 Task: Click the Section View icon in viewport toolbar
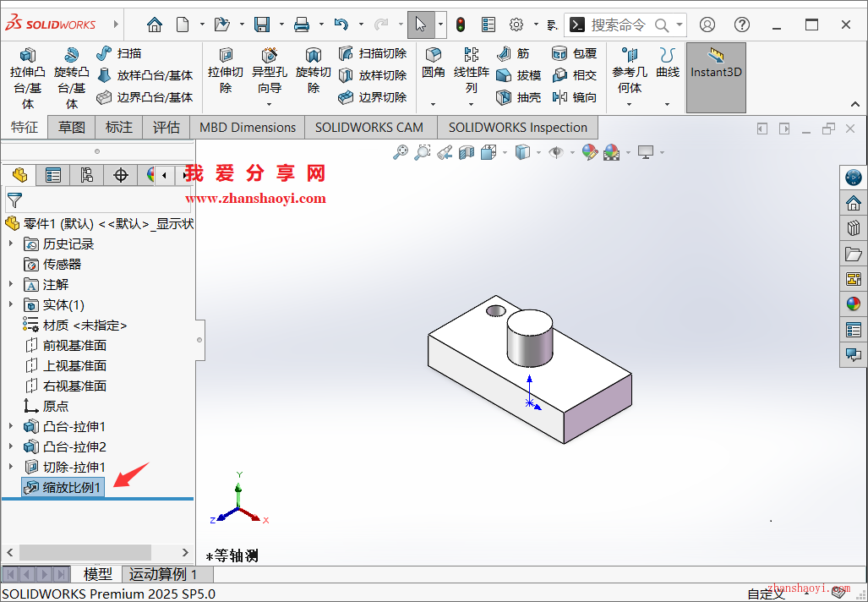467,152
